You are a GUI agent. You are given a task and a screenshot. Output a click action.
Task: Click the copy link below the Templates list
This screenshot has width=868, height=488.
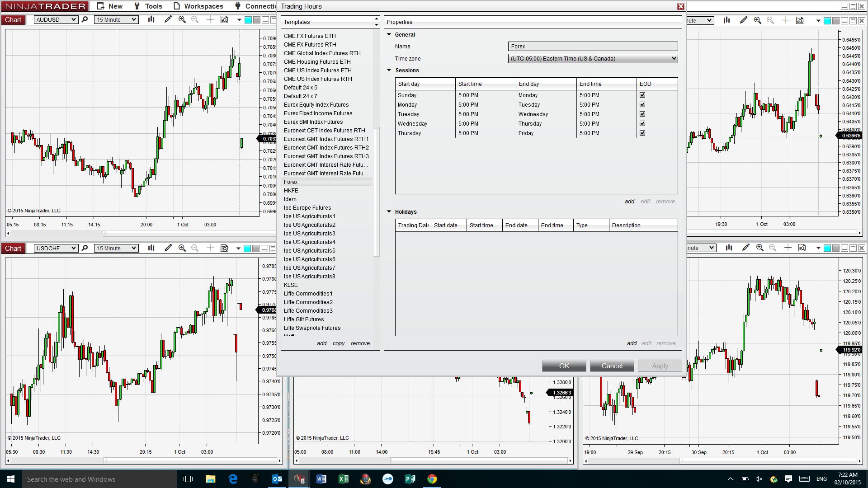pos(338,343)
